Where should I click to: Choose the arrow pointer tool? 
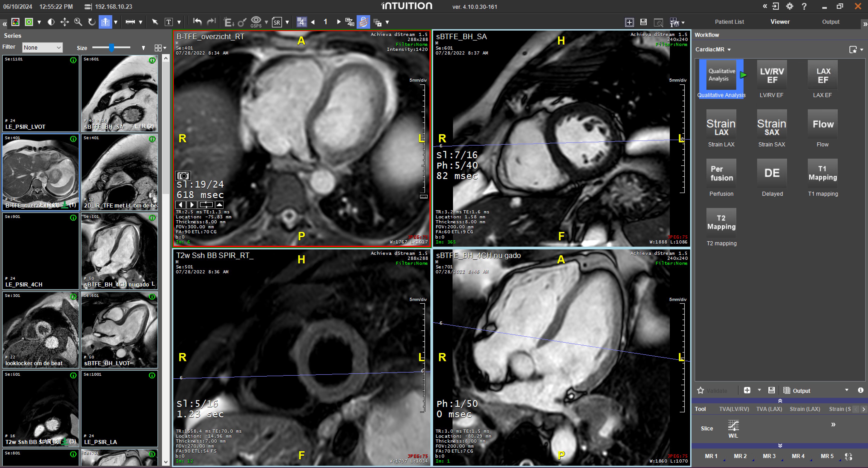(155, 22)
